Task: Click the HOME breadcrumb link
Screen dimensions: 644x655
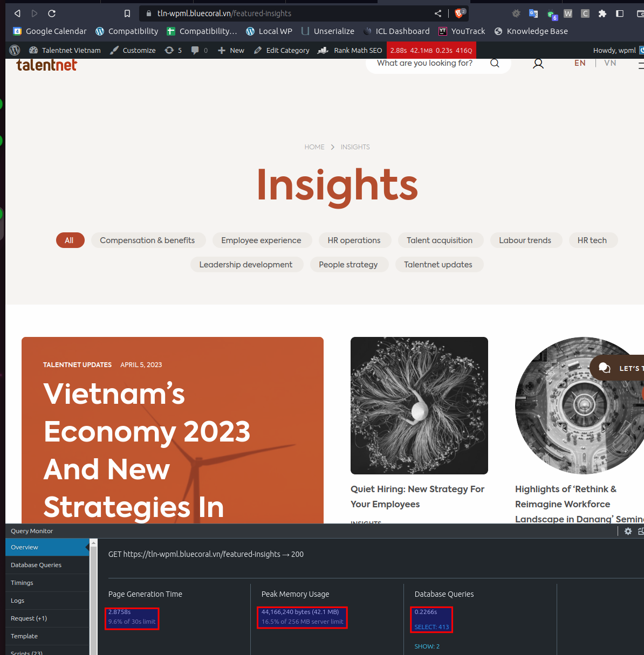Action: click(x=314, y=147)
